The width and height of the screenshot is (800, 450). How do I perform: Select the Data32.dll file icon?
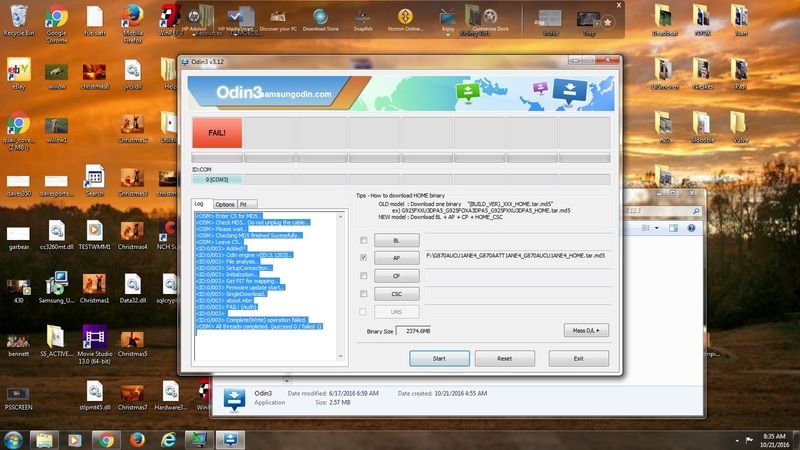tap(133, 288)
